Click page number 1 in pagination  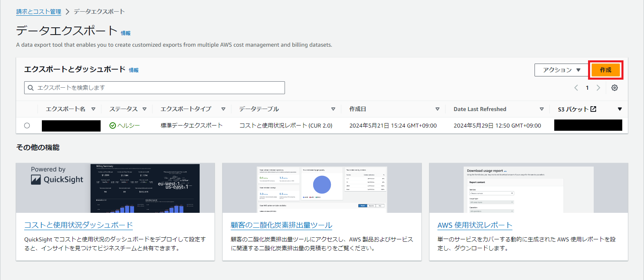pyautogui.click(x=587, y=88)
